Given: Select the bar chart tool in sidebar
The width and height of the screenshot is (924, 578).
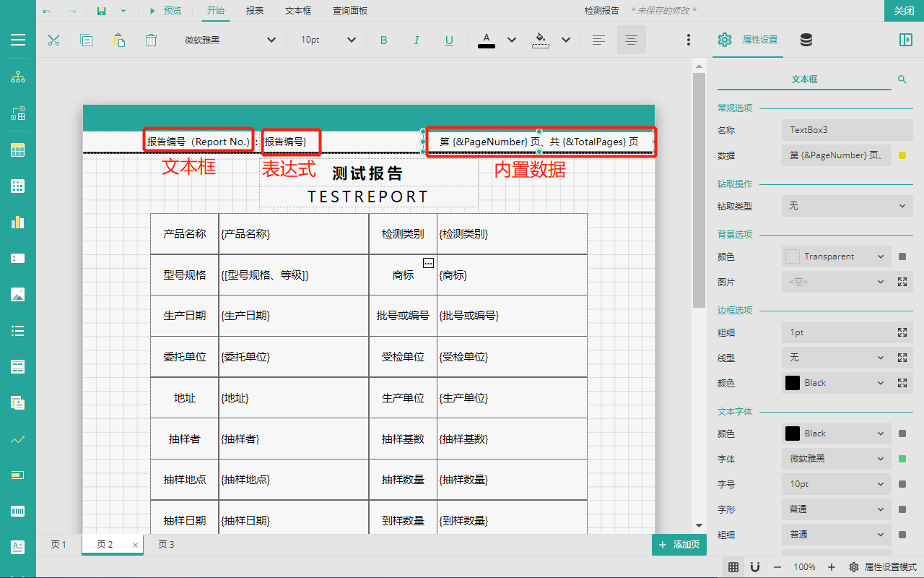Looking at the screenshot, I should point(18,222).
